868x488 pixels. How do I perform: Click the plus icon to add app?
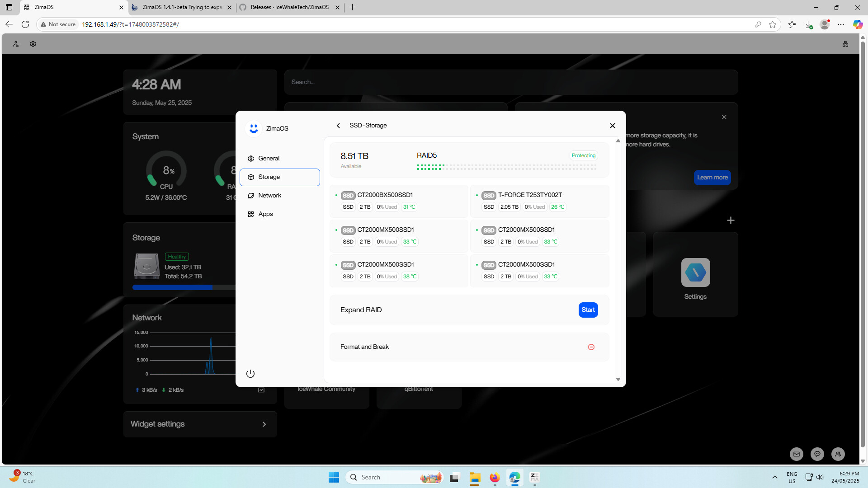pyautogui.click(x=731, y=221)
